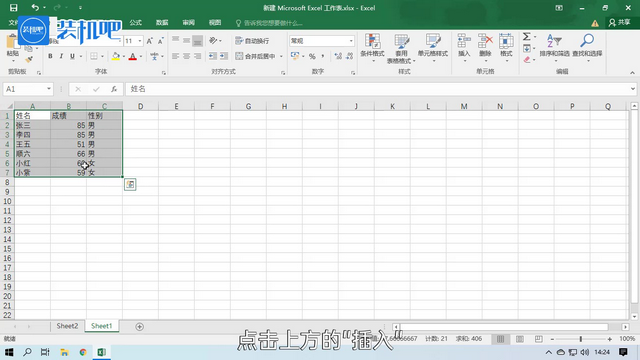Select the row 10 header
The height and width of the screenshot is (360, 640).
[7, 201]
